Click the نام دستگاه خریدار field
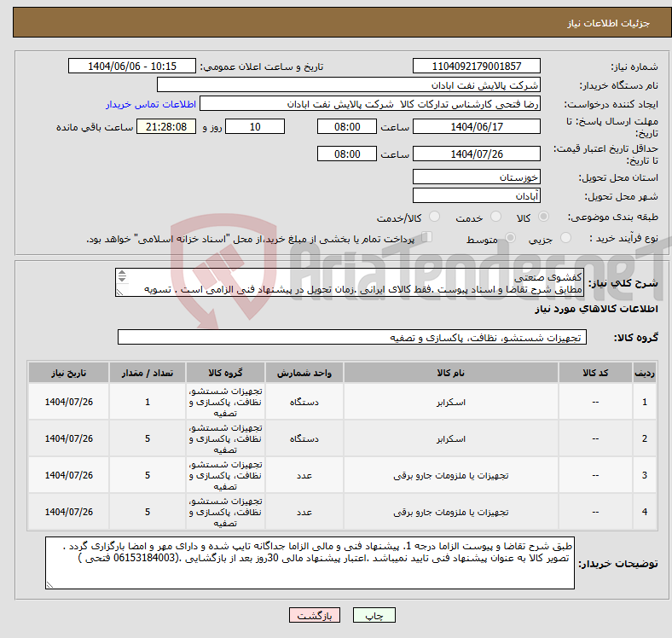Screen dimensions: 672x638 click(x=349, y=85)
